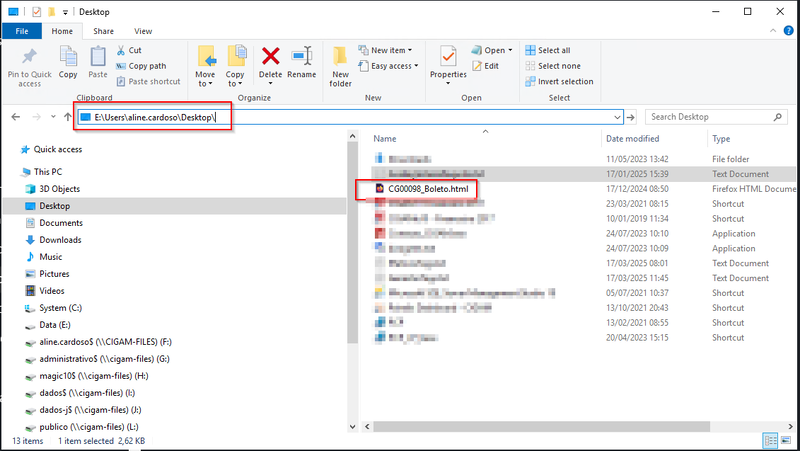Screen dimensions: 800x451
Task: Click the Forward navigation arrow
Action: (x=36, y=117)
